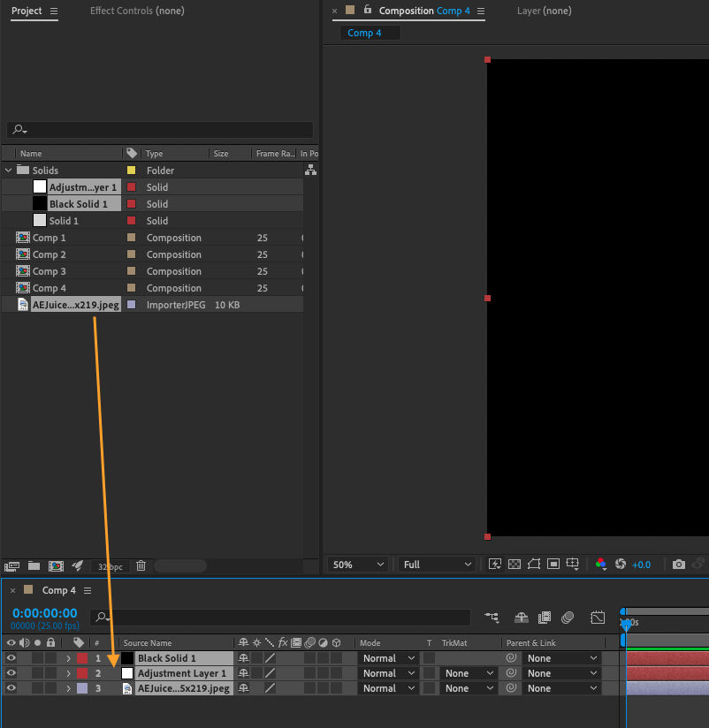Toggle visibility of Adjustment Layer 1

tap(11, 673)
